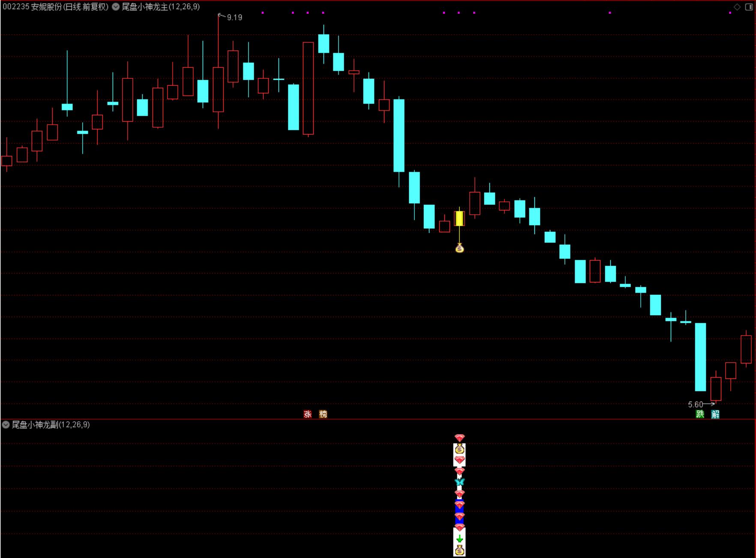Click the green down arrow signal icon

click(x=459, y=539)
